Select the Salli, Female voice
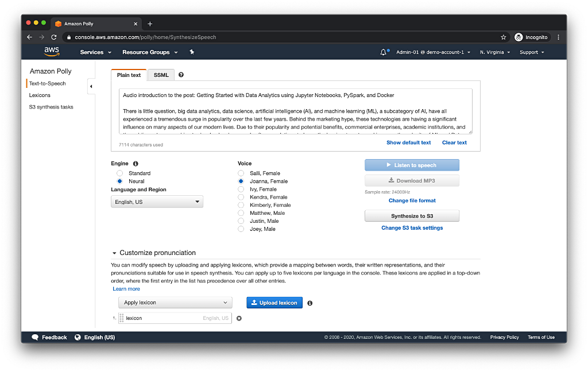The height and width of the screenshot is (371, 588). 241,173
